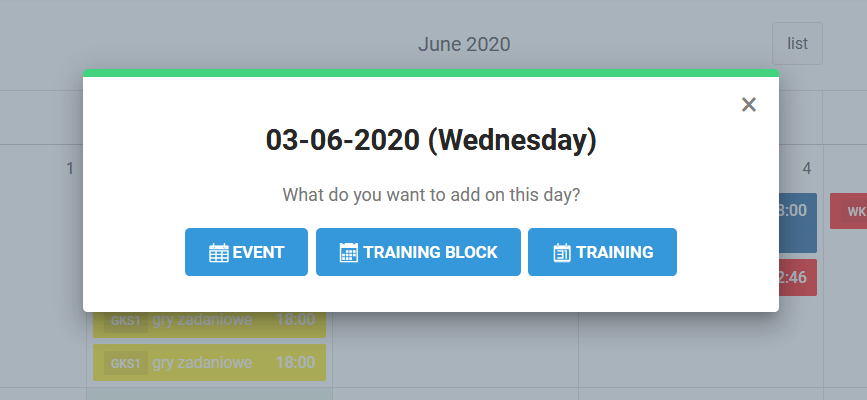The height and width of the screenshot is (400, 867).
Task: Click the "What do you want to add" text
Action: [x=431, y=194]
